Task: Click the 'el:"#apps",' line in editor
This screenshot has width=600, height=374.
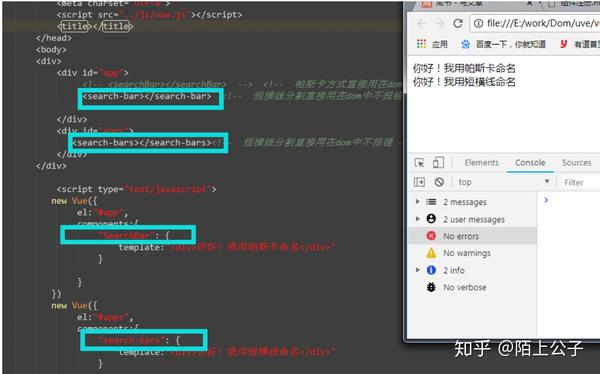Action: click(105, 317)
